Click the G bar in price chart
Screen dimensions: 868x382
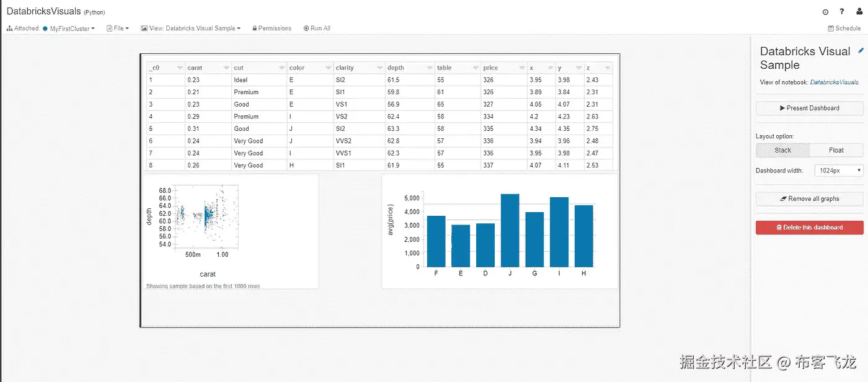(x=534, y=239)
